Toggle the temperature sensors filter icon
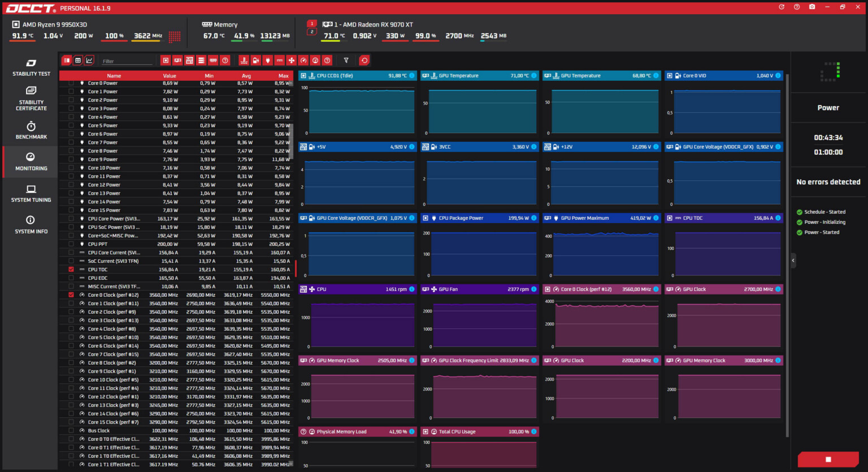This screenshot has width=868, height=472. [244, 60]
